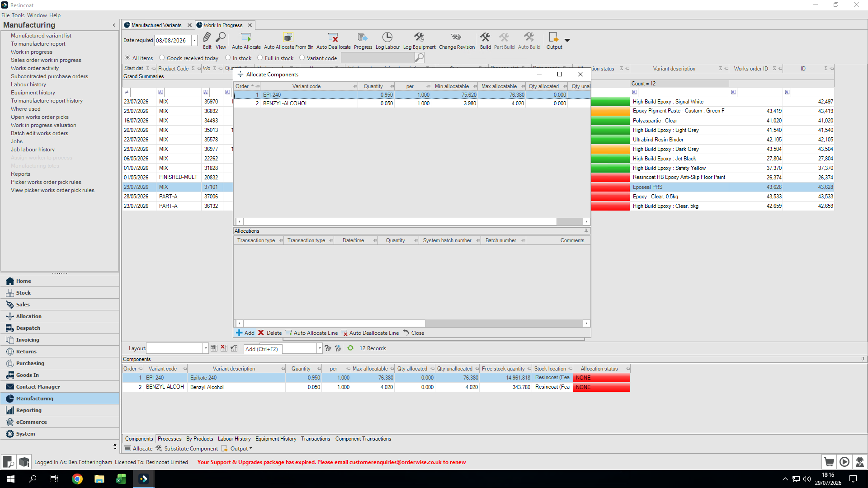Image resolution: width=868 pixels, height=488 pixels.
Task: Select the Log Labour clock icon
Action: pyautogui.click(x=387, y=37)
